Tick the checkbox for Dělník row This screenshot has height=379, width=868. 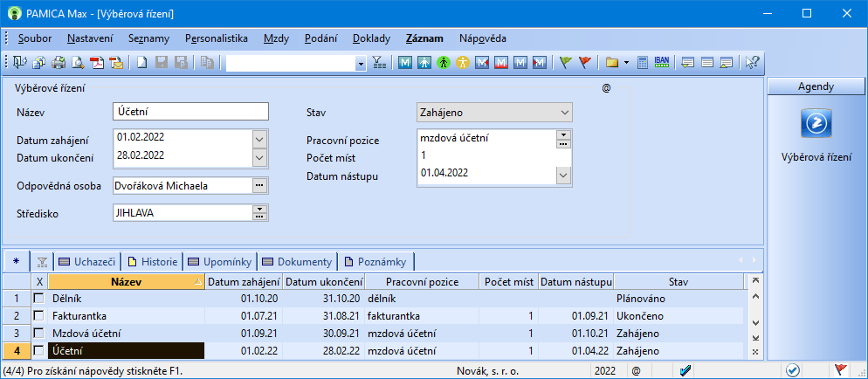(38, 299)
